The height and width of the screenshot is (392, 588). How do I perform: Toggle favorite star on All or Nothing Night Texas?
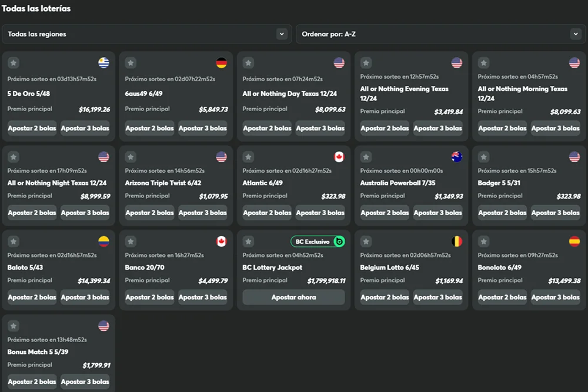[14, 157]
